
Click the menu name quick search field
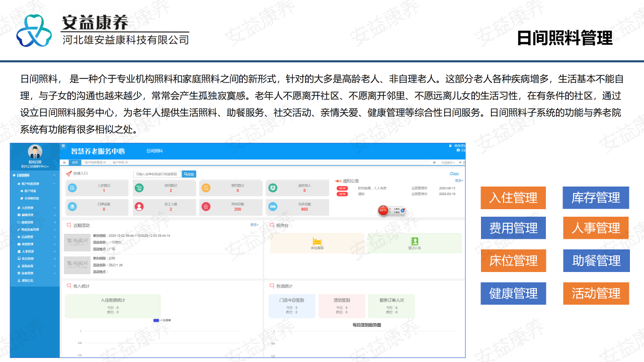point(157,174)
